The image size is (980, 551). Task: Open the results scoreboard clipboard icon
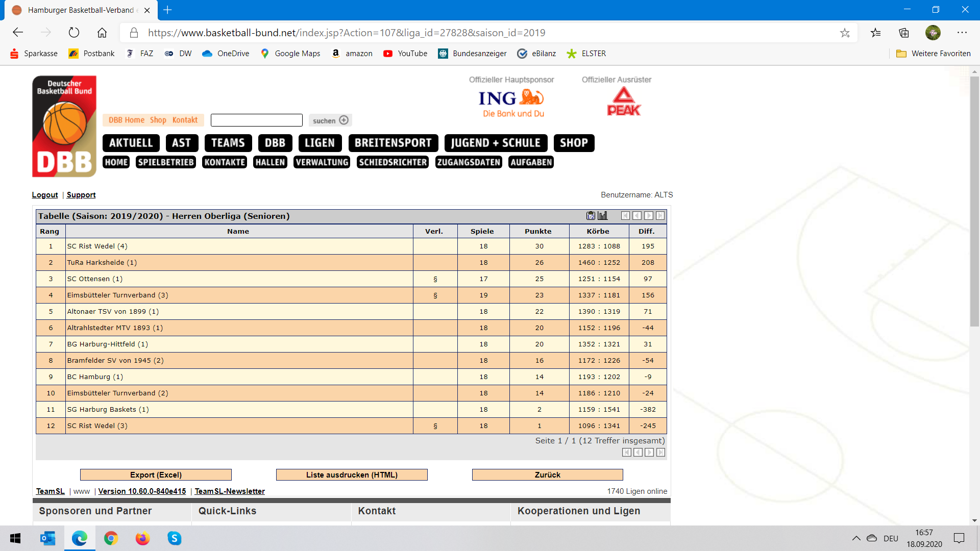point(591,216)
